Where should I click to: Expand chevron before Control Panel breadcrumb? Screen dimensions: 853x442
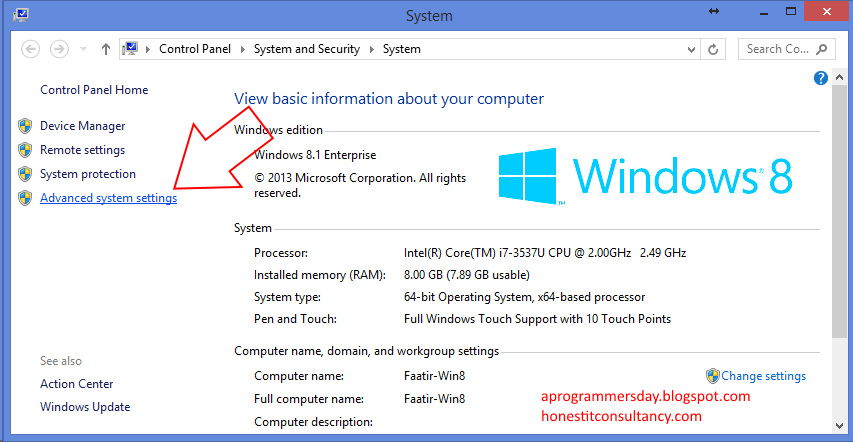(x=147, y=49)
